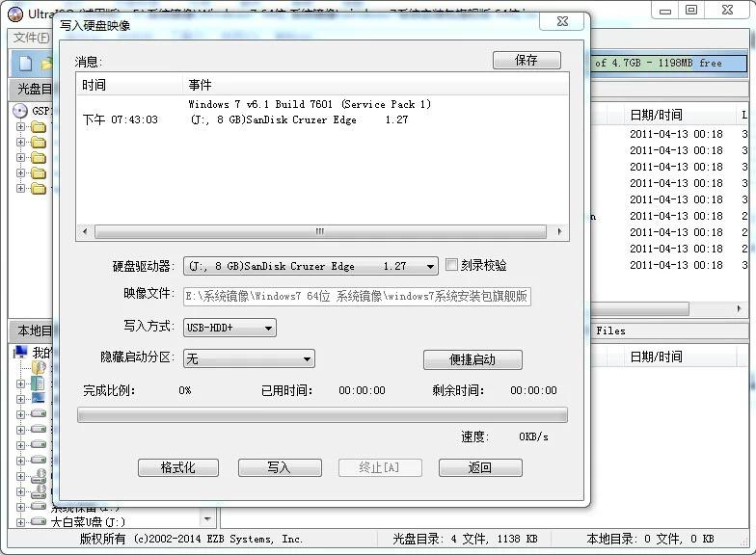
Task: Click the 保存 button
Action: 526,60
